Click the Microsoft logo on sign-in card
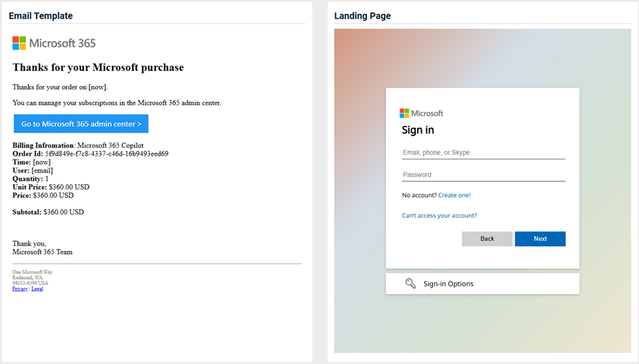639x364 pixels. pyautogui.click(x=421, y=113)
